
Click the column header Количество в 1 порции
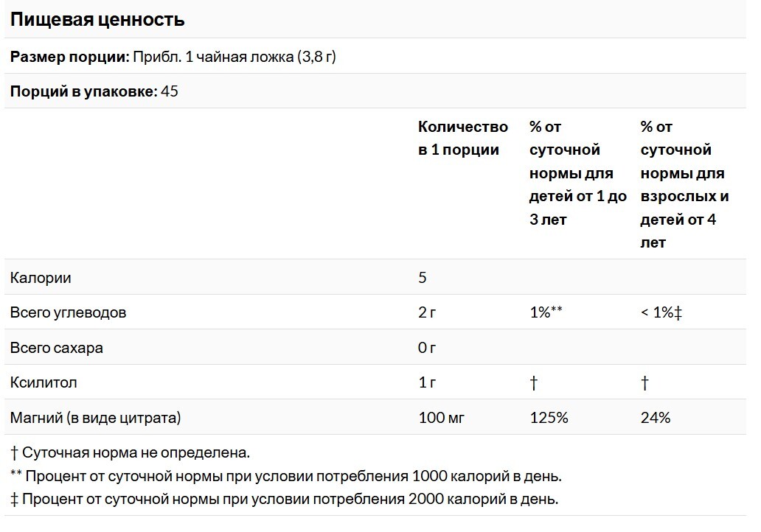point(462,139)
